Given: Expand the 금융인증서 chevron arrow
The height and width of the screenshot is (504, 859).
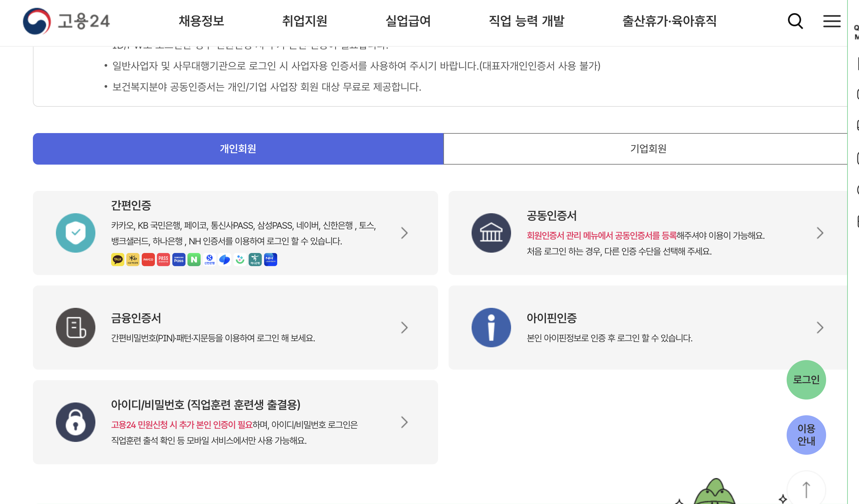Looking at the screenshot, I should (404, 328).
